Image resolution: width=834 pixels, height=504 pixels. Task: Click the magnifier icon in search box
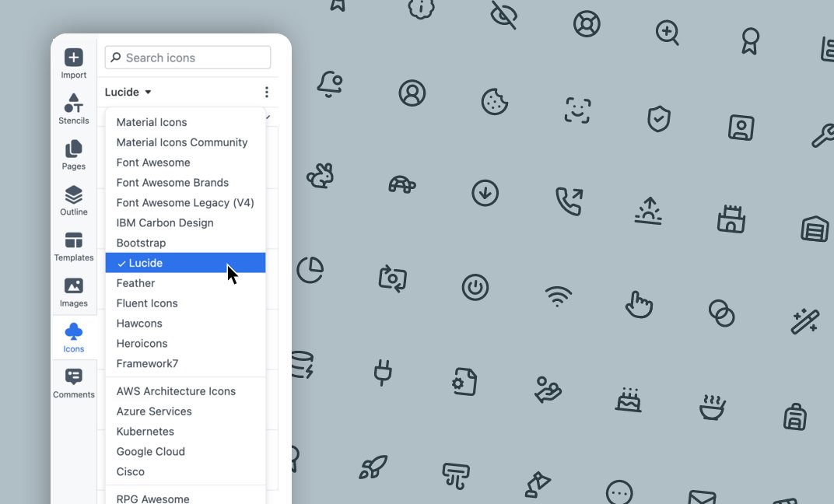click(115, 58)
